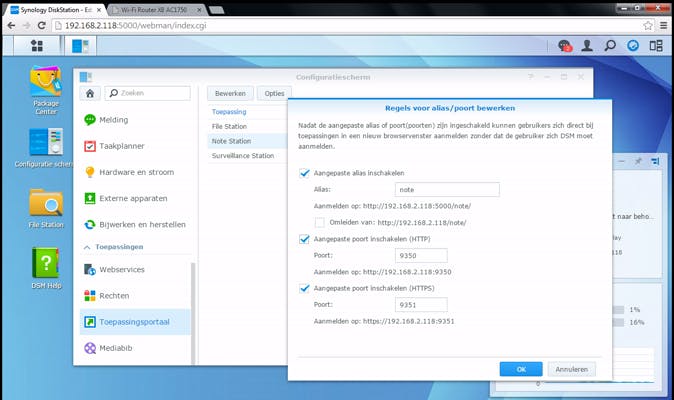Image resolution: width=674 pixels, height=400 pixels.
Task: Click the Toepassing column header
Action: 229,112
